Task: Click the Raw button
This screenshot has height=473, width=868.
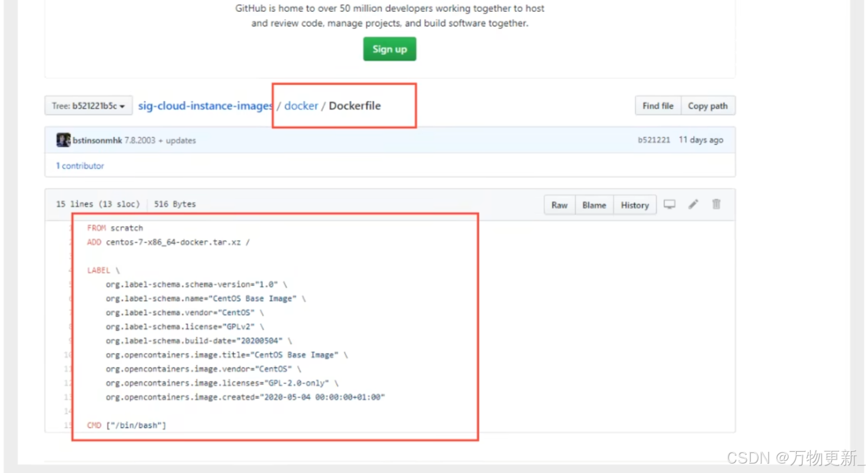Action: coord(559,205)
